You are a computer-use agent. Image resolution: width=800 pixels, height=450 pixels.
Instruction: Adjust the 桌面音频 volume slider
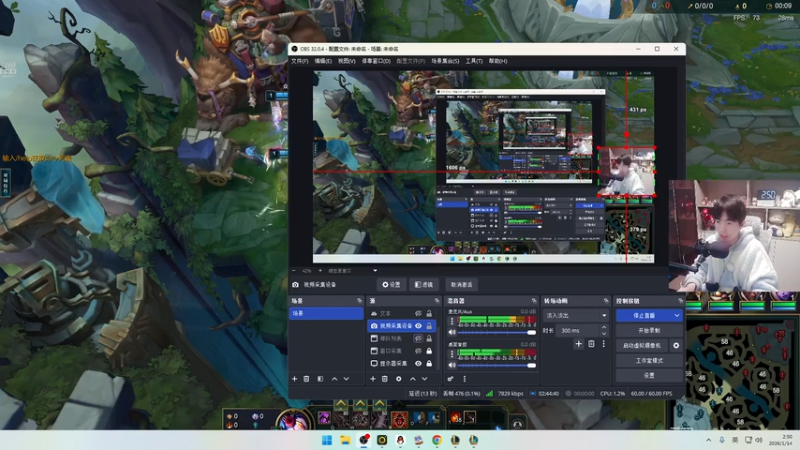click(496, 365)
